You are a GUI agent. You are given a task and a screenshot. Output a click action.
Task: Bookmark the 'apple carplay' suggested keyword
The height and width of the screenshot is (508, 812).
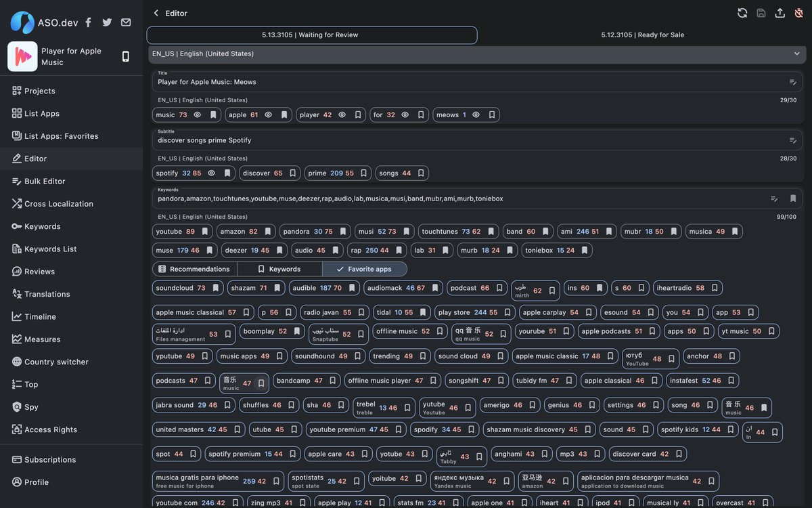click(589, 312)
